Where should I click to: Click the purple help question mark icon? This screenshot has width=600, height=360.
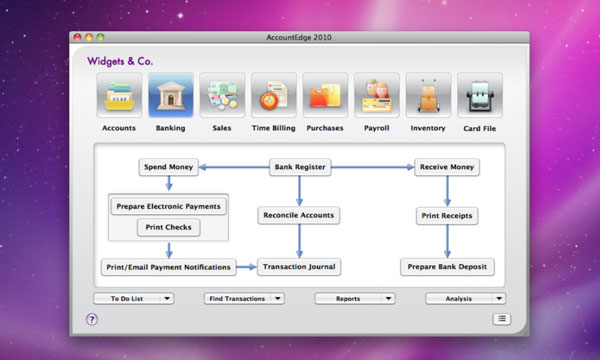pos(92,319)
